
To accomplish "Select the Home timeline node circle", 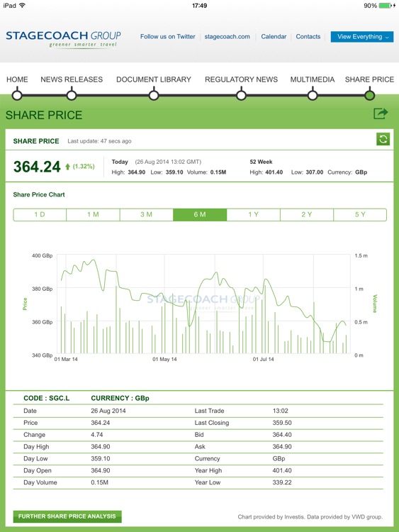I will tap(17, 95).
